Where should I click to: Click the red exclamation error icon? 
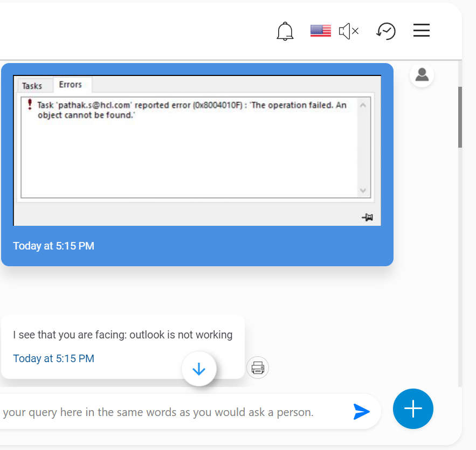pyautogui.click(x=30, y=105)
